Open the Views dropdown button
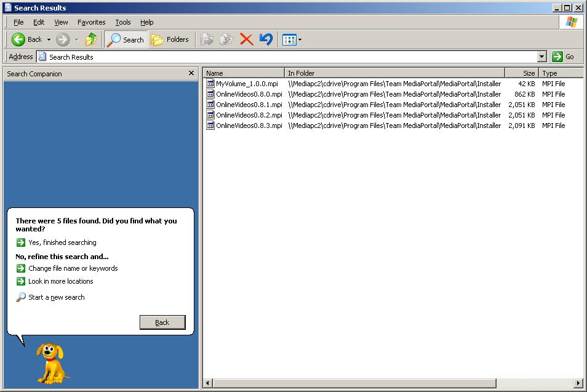 coord(292,39)
